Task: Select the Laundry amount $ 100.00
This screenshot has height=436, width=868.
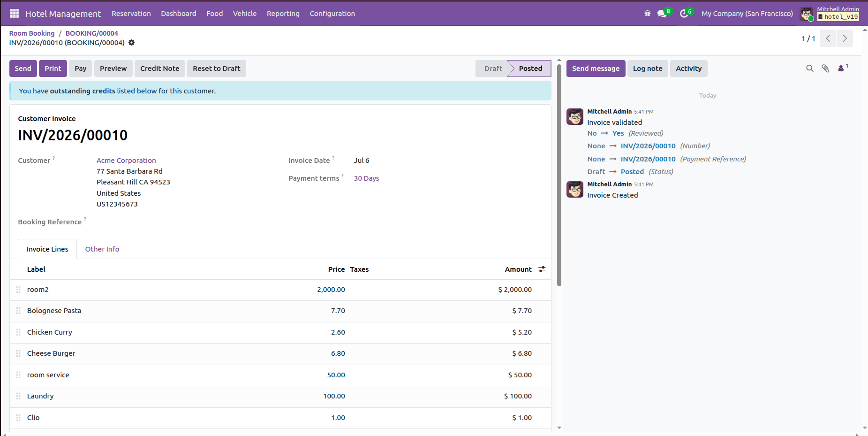Action: click(x=518, y=396)
